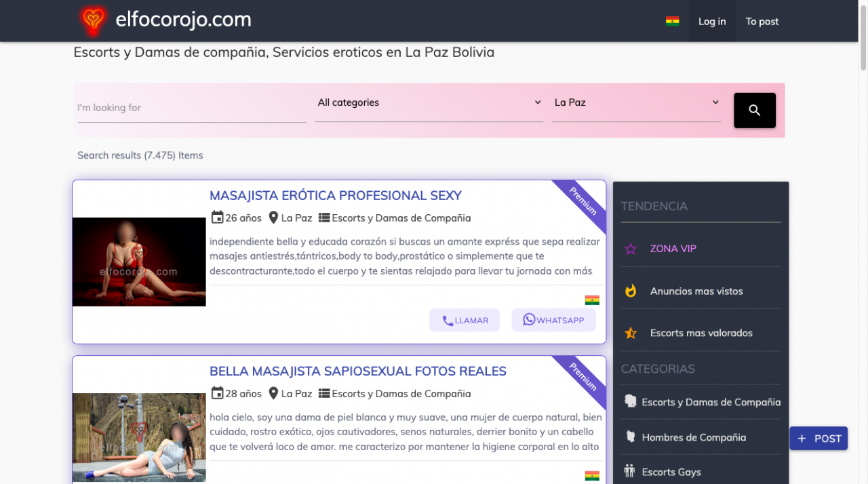Click the flame icon beside Anuncios mas vistos
Viewport: 868px width, 484px height.
[x=631, y=291]
